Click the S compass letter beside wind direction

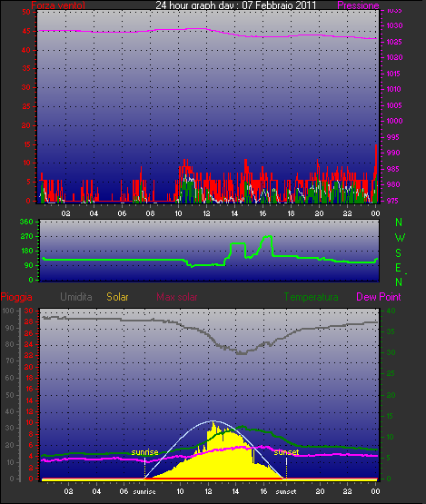pyautogui.click(x=399, y=253)
